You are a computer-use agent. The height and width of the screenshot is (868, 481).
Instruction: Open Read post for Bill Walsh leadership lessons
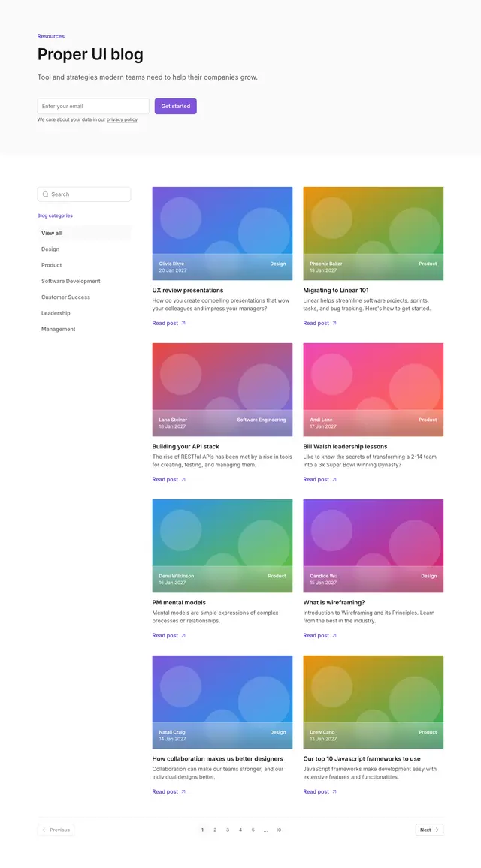point(319,479)
